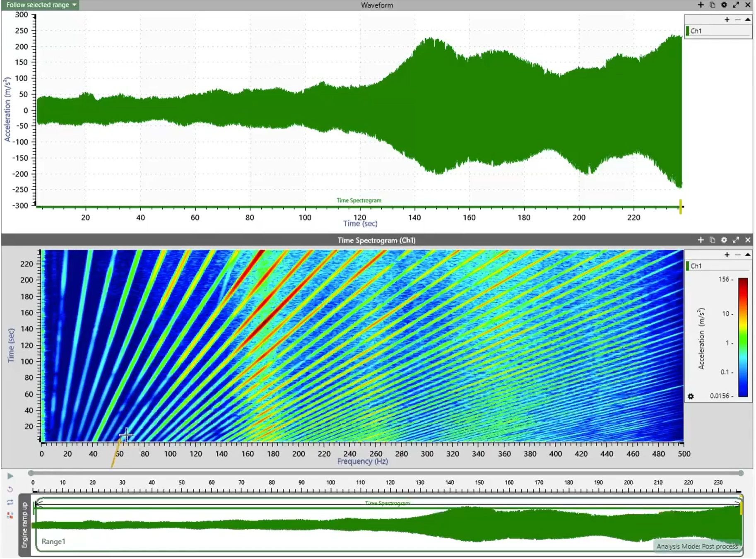Viewport: 756px width, 559px height.
Task: Click the 500 Hz tick on frequency axis
Action: (x=684, y=454)
